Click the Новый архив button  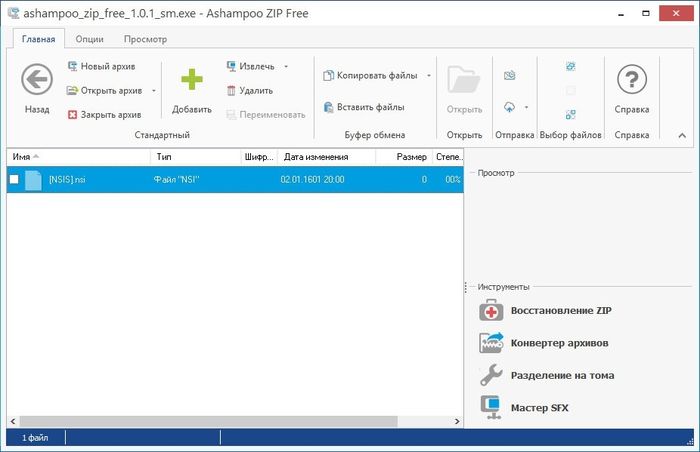(100, 67)
